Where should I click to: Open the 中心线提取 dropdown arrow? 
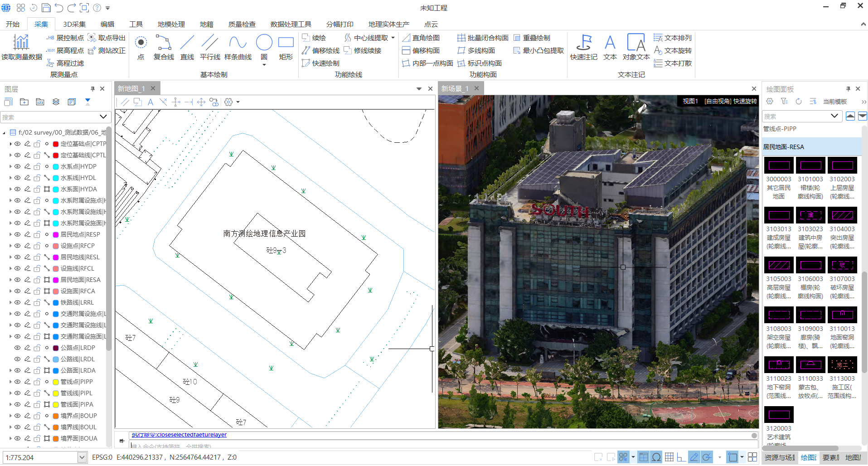[393, 38]
